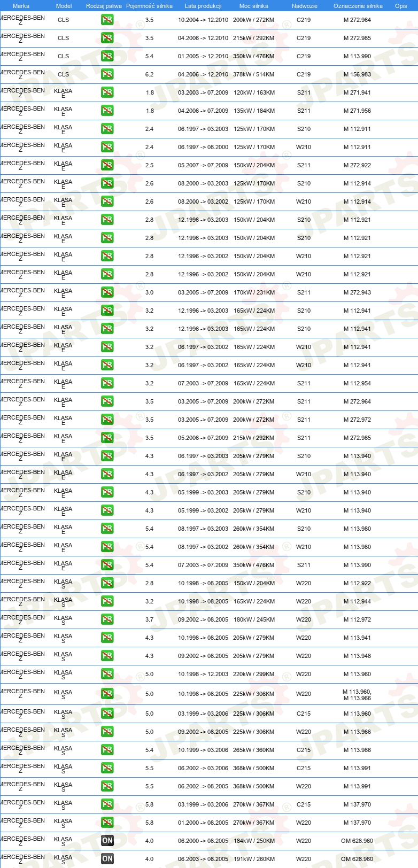
Task: Click PB icon in Klasa S M 112.922 row
Action: [x=107, y=584]
